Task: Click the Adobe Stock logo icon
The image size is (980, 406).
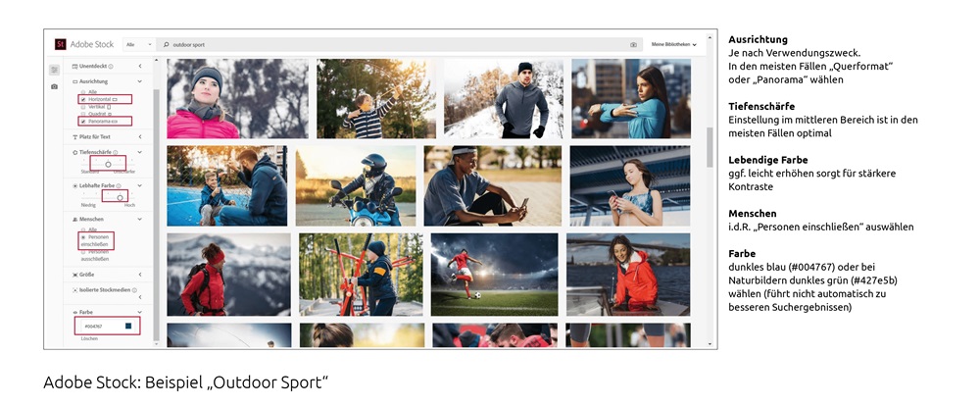Action: pos(61,44)
